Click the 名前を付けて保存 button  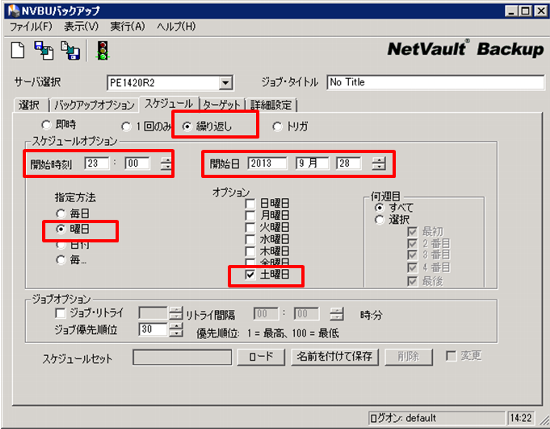coord(335,357)
